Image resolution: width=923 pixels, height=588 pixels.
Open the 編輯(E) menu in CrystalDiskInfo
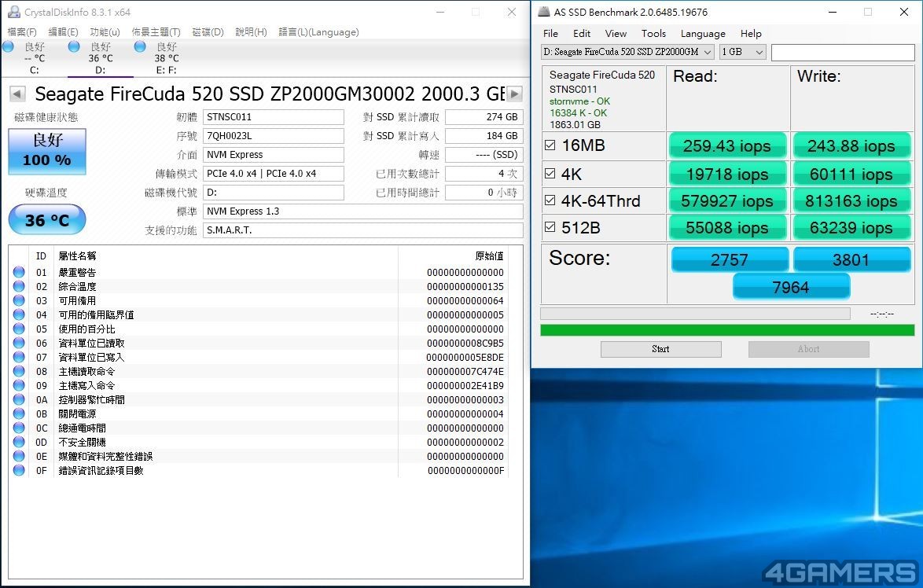tap(63, 31)
